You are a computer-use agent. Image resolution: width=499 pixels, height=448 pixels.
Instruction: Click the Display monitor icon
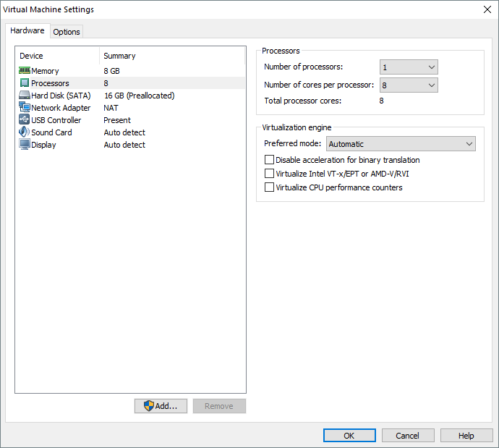24,145
